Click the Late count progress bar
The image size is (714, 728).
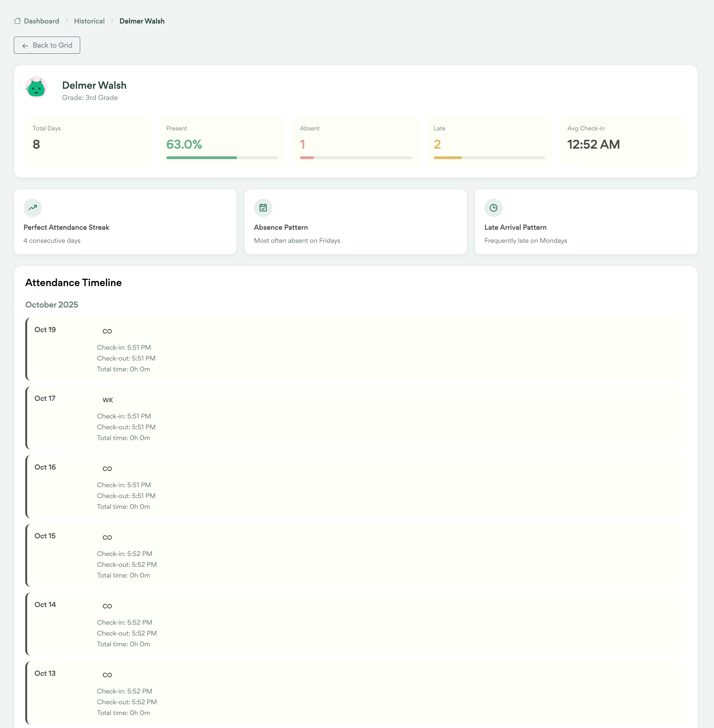pos(489,158)
